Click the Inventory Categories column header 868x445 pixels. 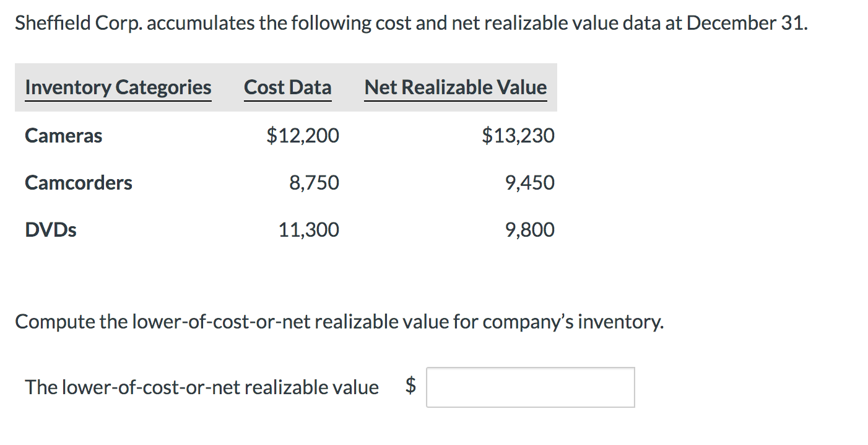[118, 87]
